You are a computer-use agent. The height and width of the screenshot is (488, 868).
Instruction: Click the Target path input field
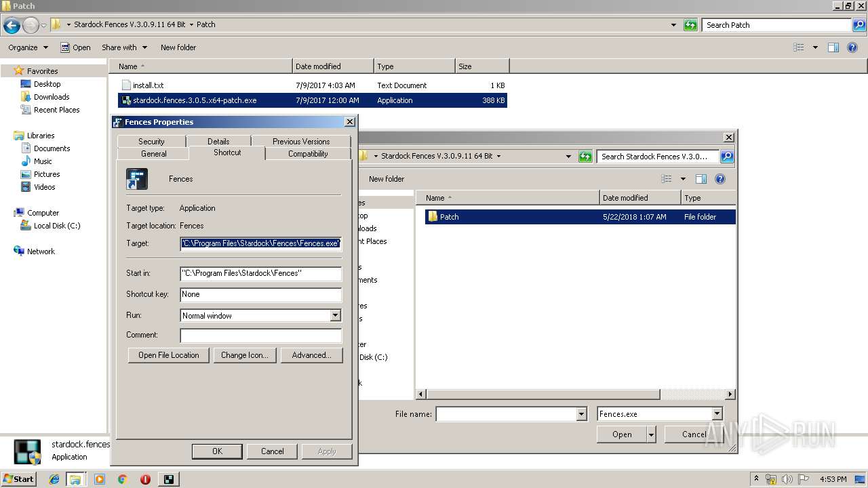(261, 243)
